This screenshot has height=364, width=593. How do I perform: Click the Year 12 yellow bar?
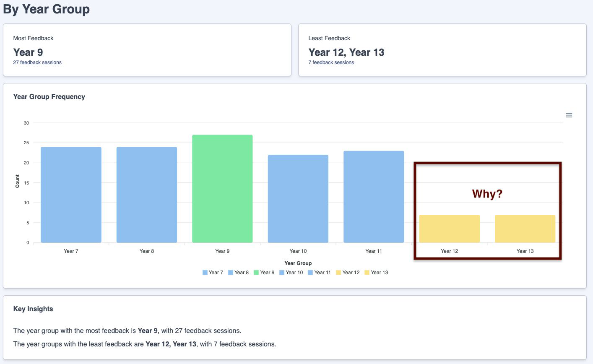pos(450,229)
